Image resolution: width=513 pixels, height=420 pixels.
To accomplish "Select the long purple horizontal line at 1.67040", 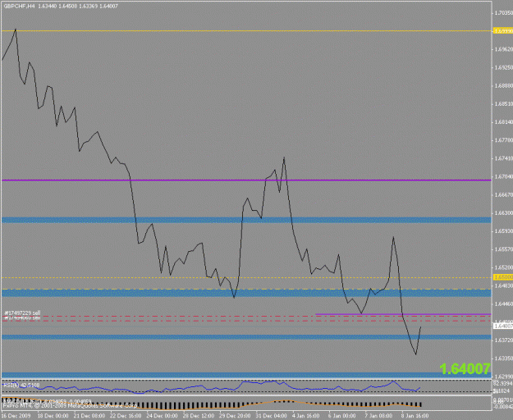I will pos(246,180).
